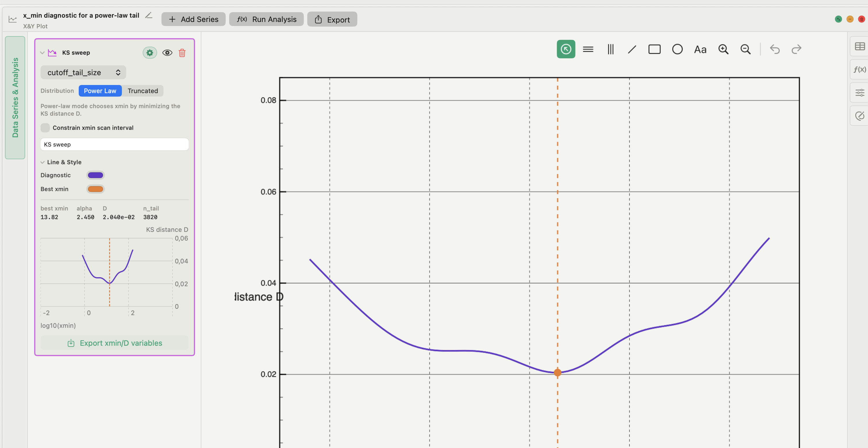
Task: Select the n_tail value 3820
Action: point(150,217)
